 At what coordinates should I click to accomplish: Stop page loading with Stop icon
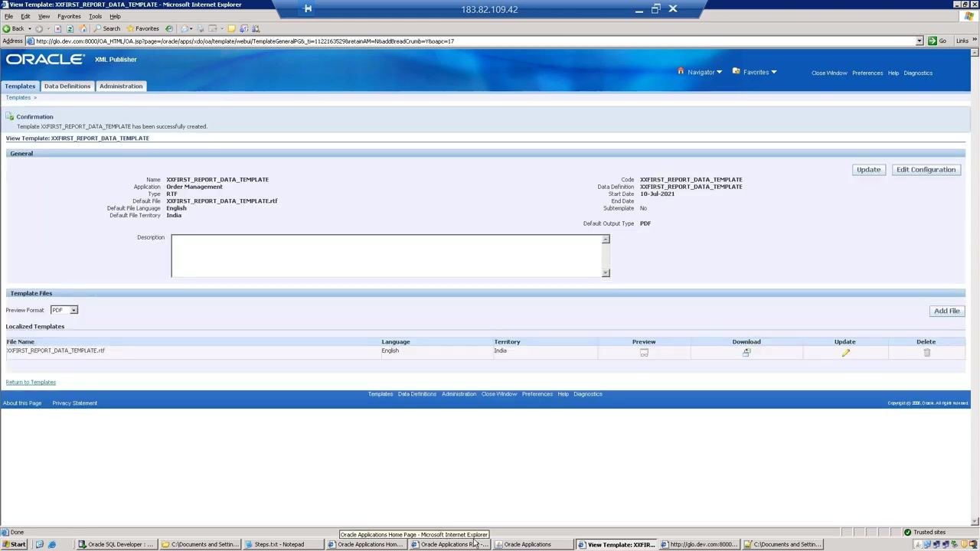pos(57,28)
